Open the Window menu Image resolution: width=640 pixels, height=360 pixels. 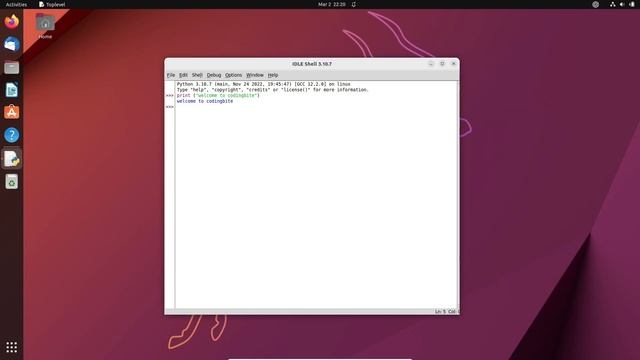(x=255, y=75)
